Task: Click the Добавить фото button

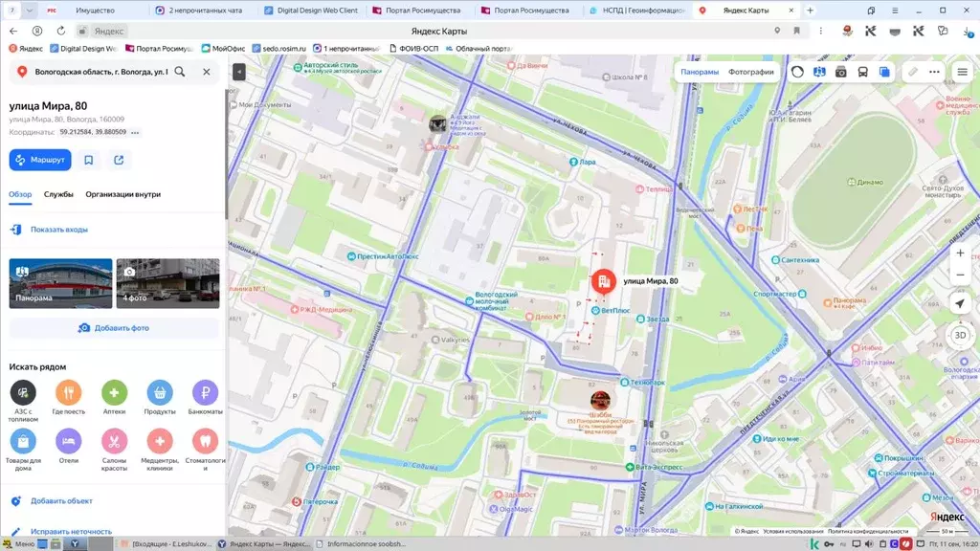Action: [115, 328]
